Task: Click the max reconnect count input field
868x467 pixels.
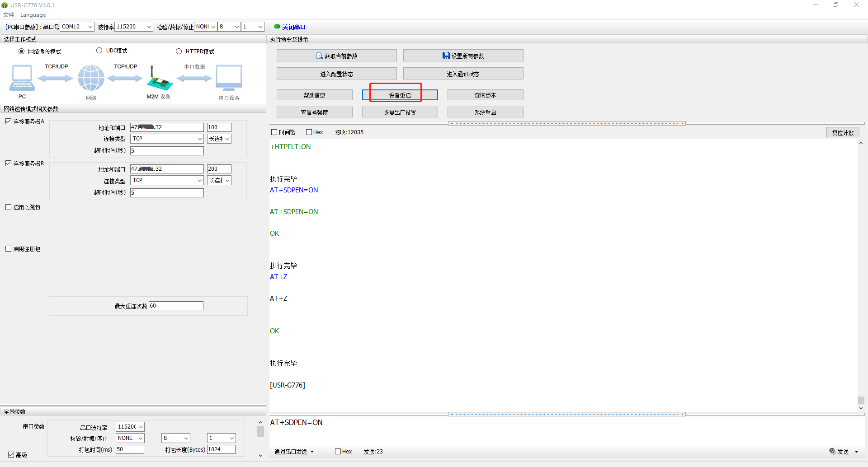Action: click(176, 306)
